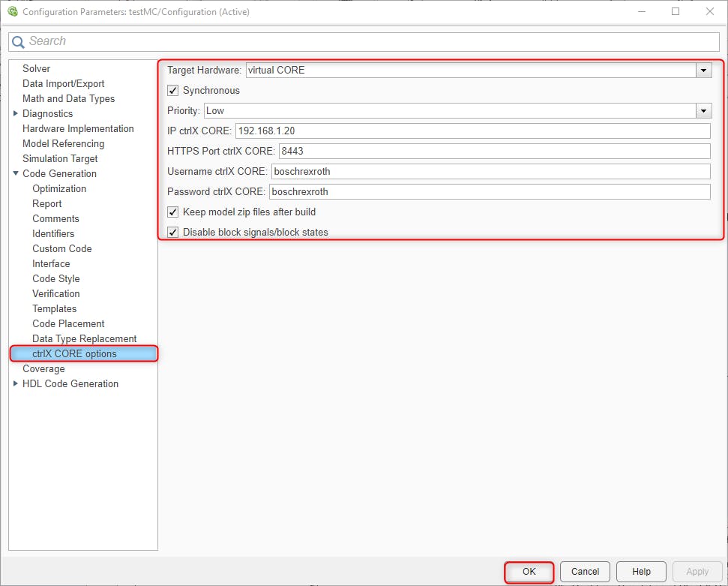Select Identifiers under Code Generation
728x586 pixels.
point(53,234)
